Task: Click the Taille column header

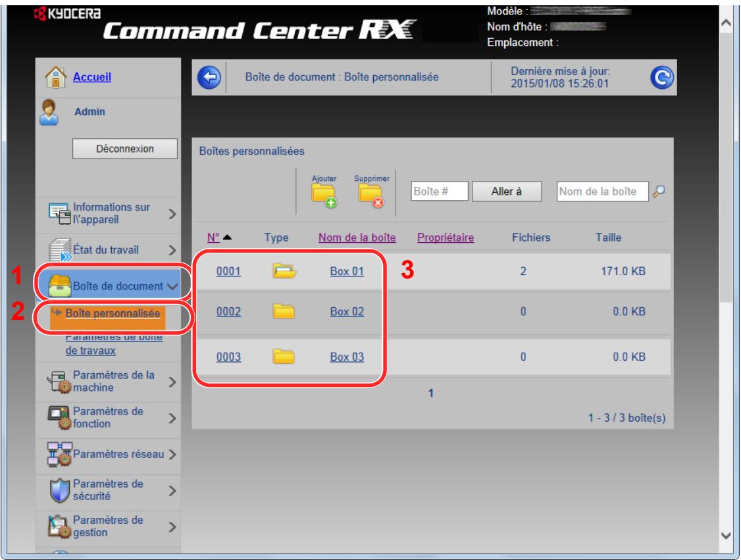Action: 608,238
